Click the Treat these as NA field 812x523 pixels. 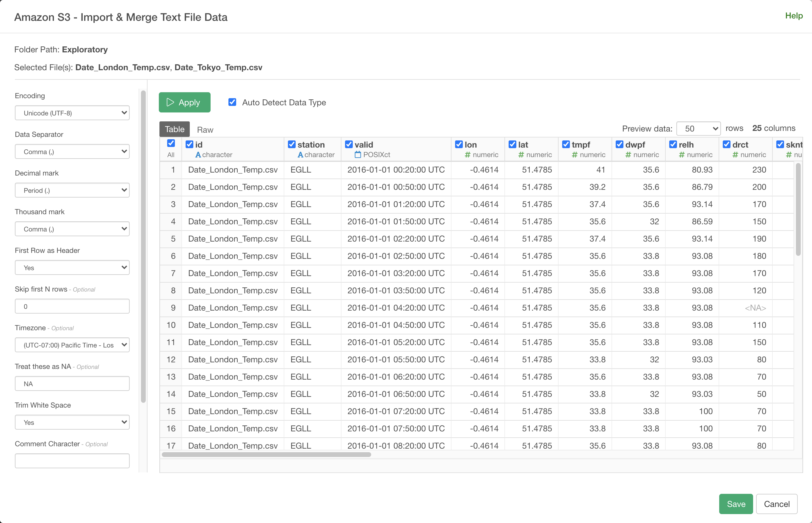click(72, 384)
